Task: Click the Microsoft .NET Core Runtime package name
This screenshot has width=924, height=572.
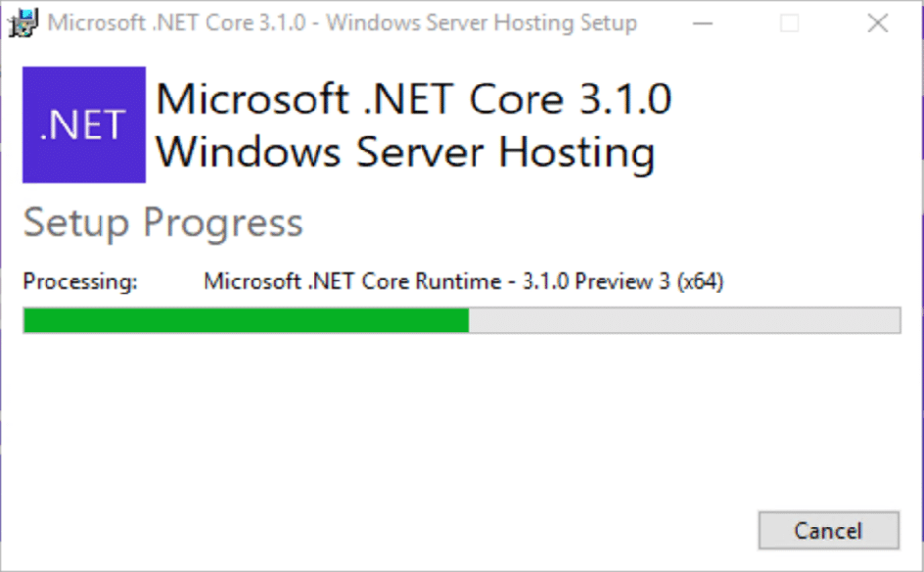Action: (x=352, y=281)
